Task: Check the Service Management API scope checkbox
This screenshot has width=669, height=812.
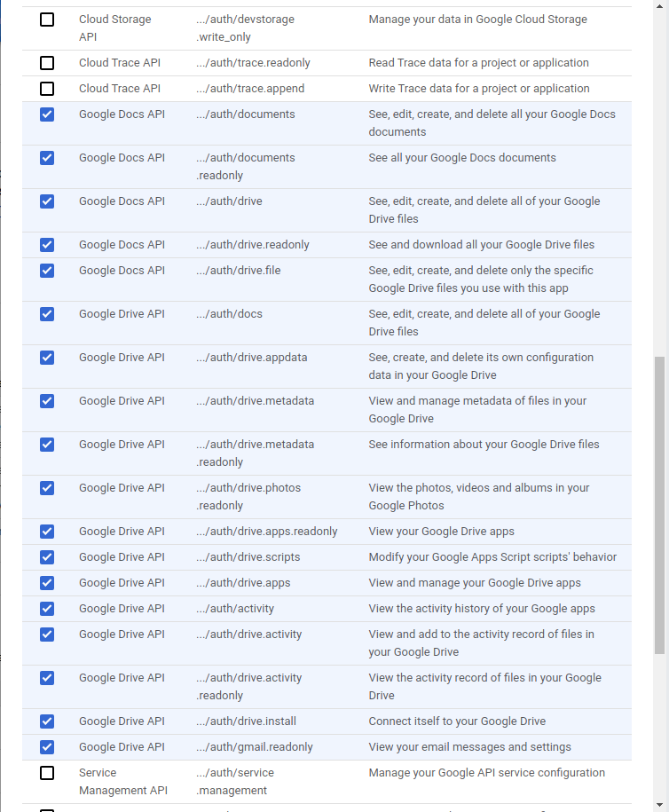Action: tap(47, 773)
